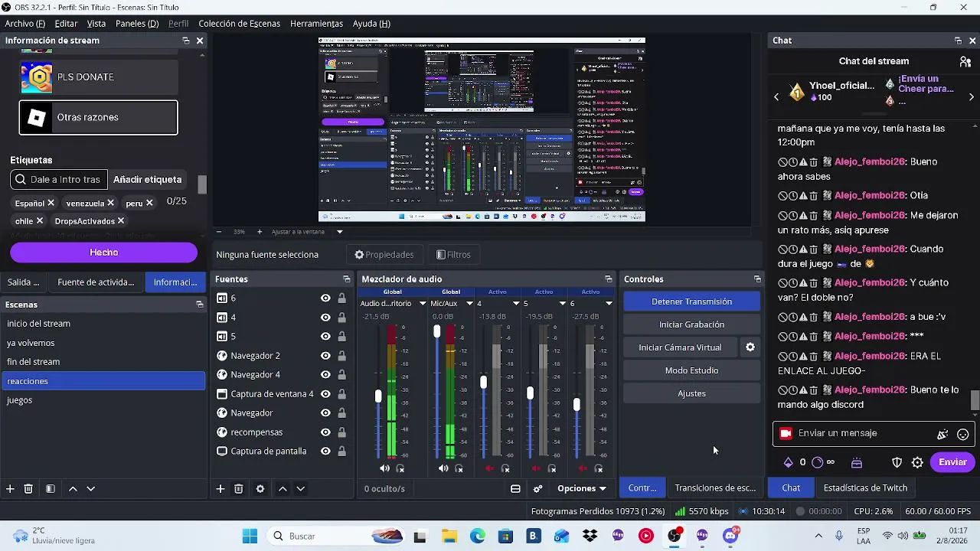
Task: Add a new scene in Escenas
Action: (x=10, y=488)
